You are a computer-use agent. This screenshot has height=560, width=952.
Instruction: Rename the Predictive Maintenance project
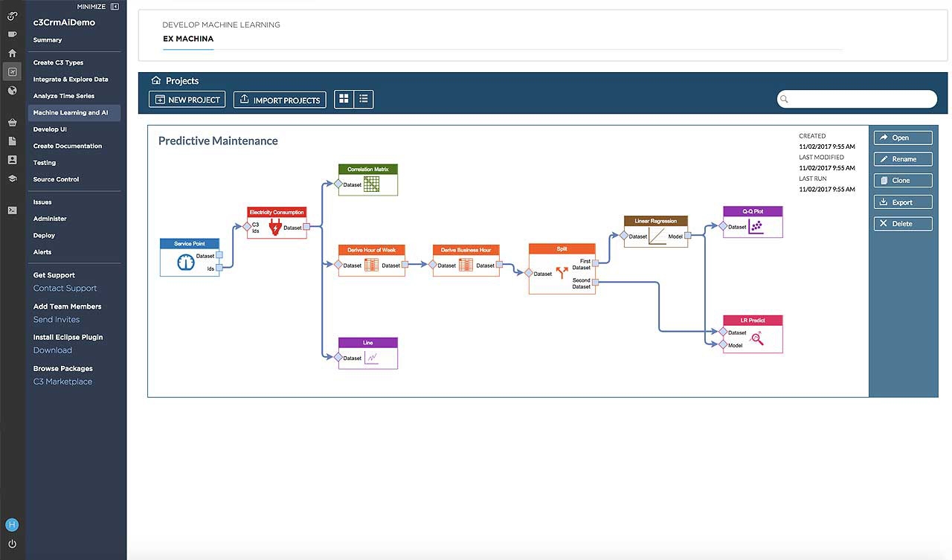pos(903,158)
